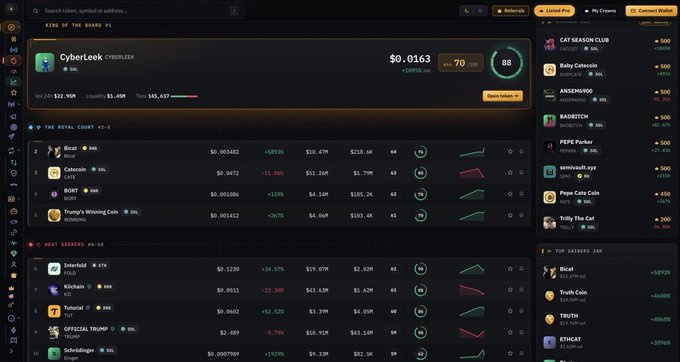Favorite Interfold with its star icon
The height and width of the screenshot is (362, 680).
(510, 269)
